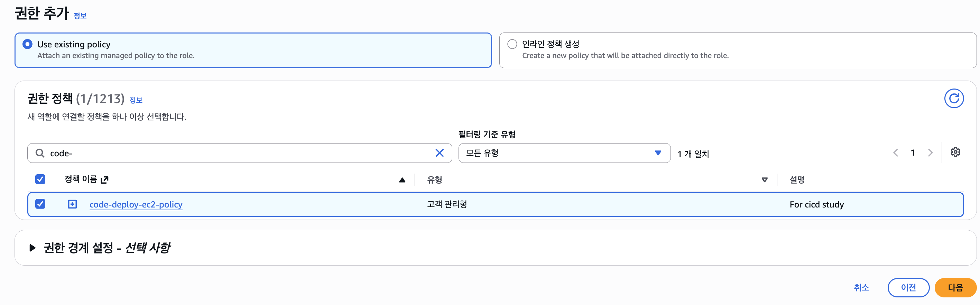Image resolution: width=980 pixels, height=305 pixels.
Task: Clear the policy search text
Action: [440, 153]
